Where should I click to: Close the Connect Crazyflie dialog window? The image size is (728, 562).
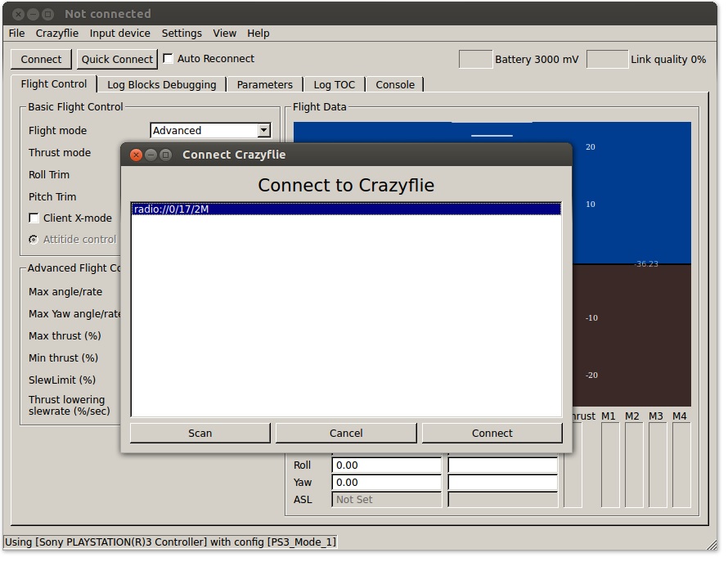pos(136,155)
